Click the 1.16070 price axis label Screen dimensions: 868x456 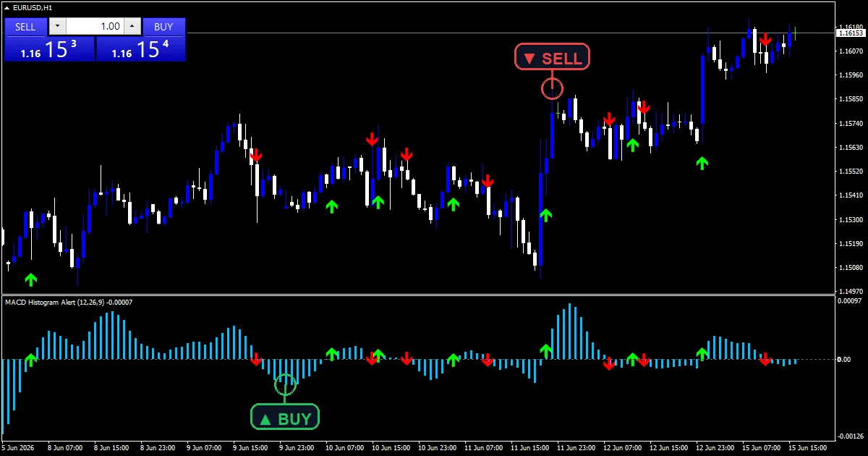point(851,51)
